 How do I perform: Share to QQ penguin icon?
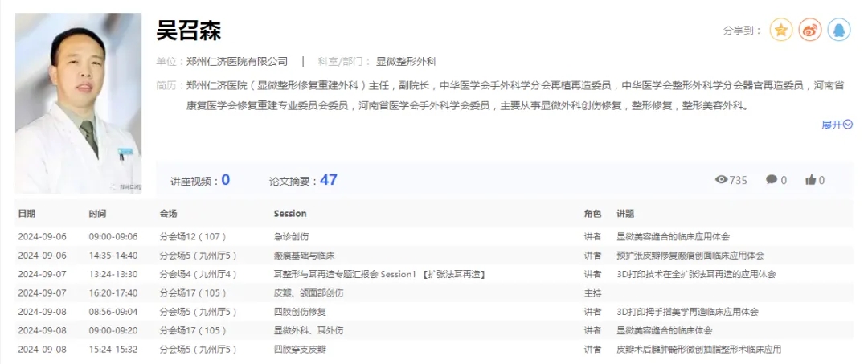tap(838, 30)
